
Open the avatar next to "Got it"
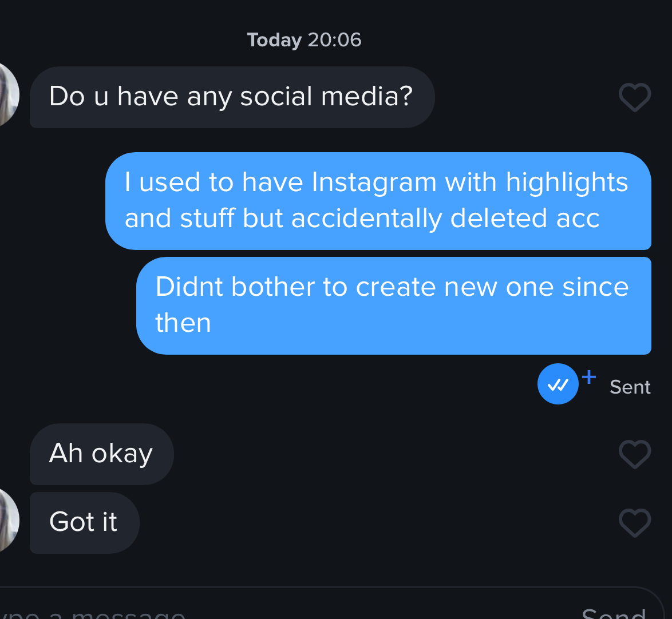tap(9, 521)
